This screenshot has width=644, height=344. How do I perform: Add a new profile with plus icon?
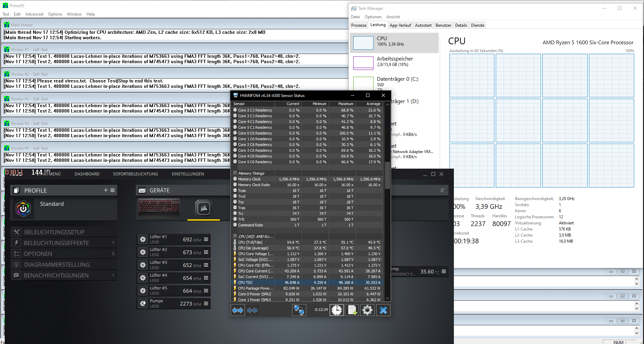coord(106,190)
